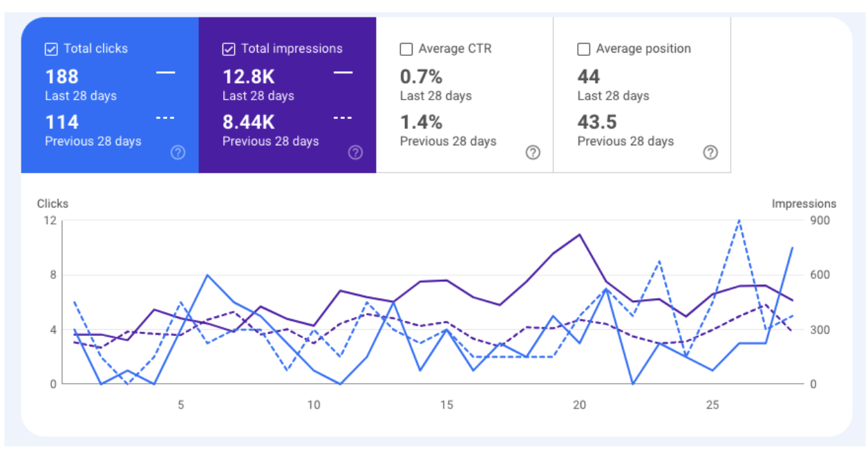Click the question mark icon under Average CTR

point(533,153)
